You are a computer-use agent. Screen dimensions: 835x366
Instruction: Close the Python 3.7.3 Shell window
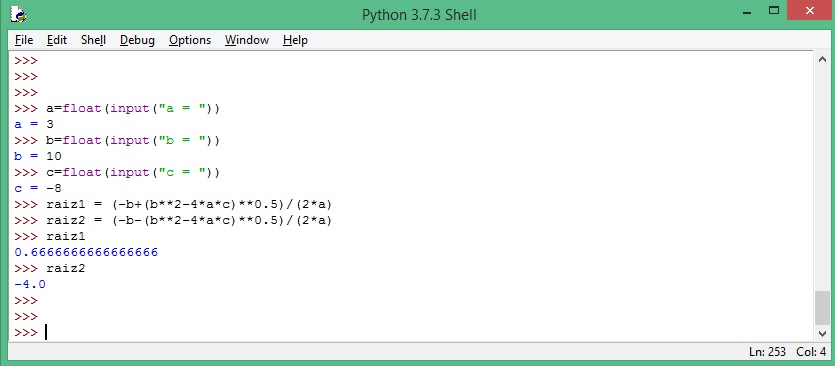[x=810, y=11]
